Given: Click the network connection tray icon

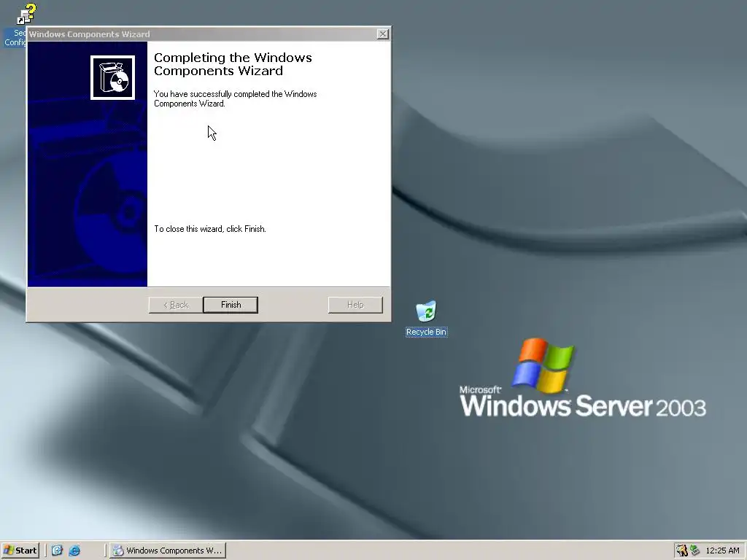Looking at the screenshot, I should point(694,551).
